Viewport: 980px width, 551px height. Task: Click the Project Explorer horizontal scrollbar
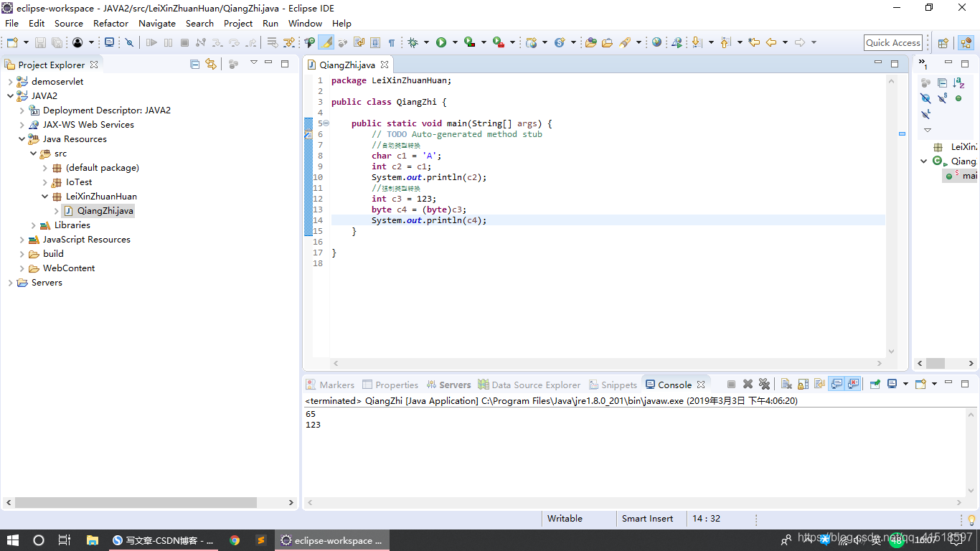149,503
